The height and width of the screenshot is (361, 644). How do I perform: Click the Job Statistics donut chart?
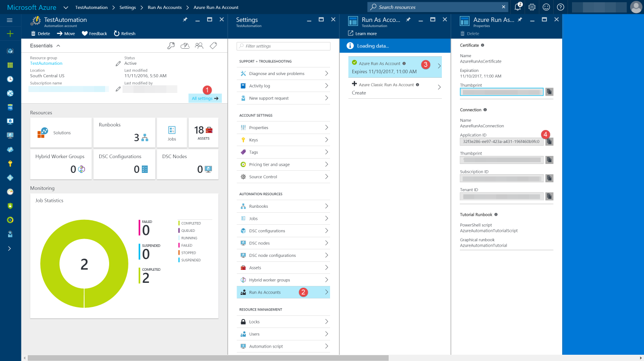coord(84,264)
